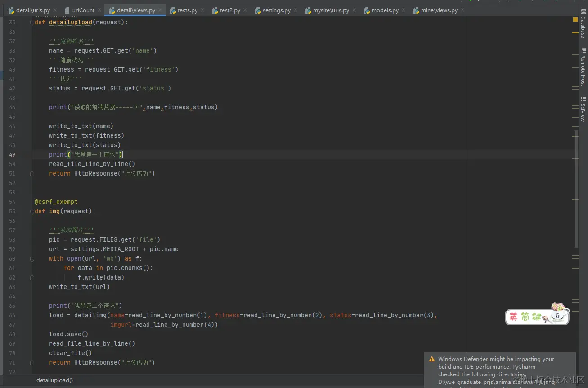Click the Python file icon on the test2.py tab
The image size is (588, 388).
215,10
